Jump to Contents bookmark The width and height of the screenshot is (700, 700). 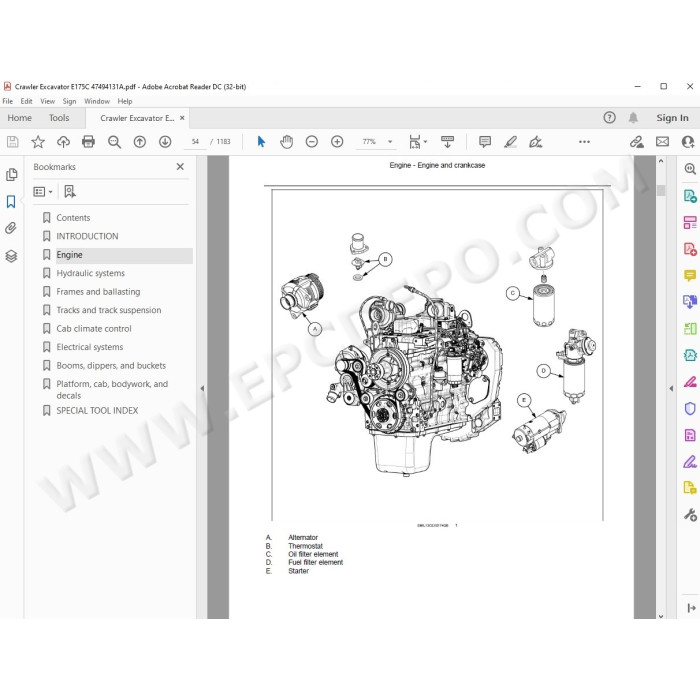(x=73, y=218)
